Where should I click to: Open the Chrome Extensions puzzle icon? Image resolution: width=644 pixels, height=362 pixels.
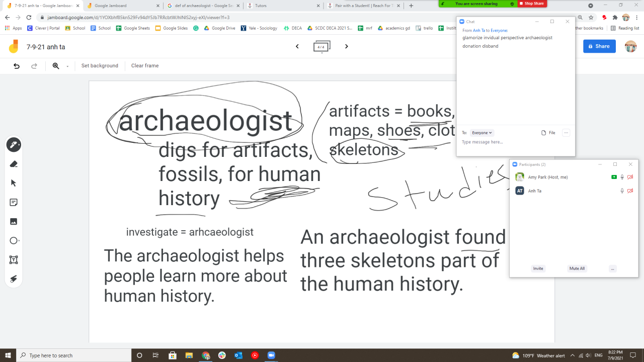tap(615, 17)
